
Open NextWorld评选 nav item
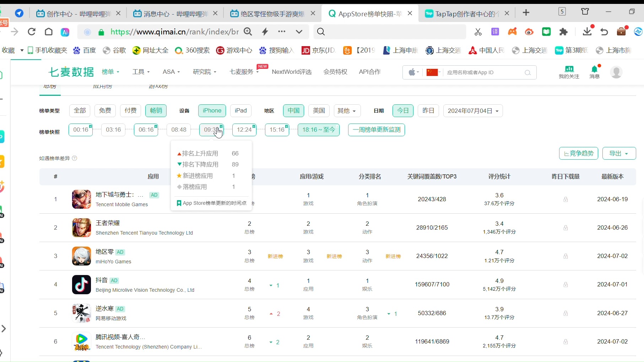[292, 72]
